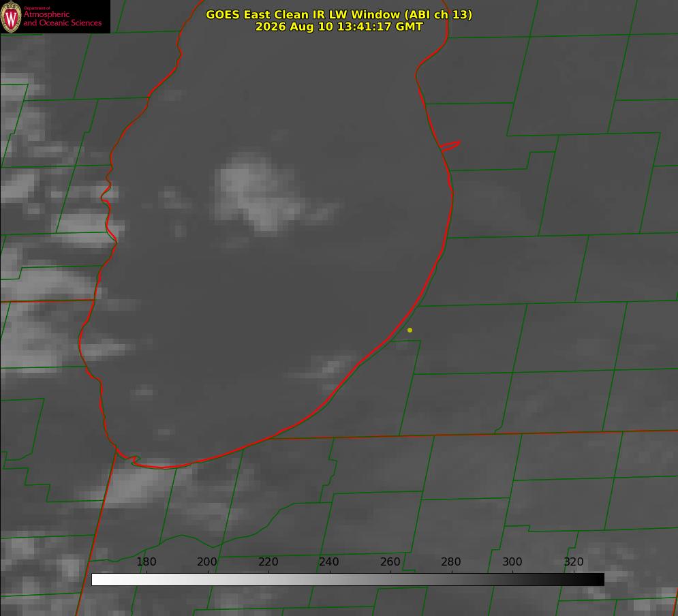The width and height of the screenshot is (678, 616).
Task: Click the colorbar label '200'
Action: click(207, 561)
